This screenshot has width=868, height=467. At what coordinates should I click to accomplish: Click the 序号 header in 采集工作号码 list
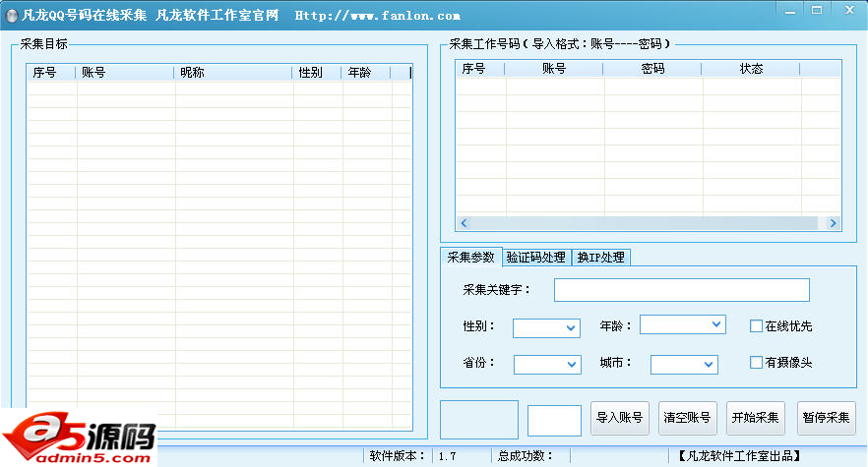pos(480,69)
